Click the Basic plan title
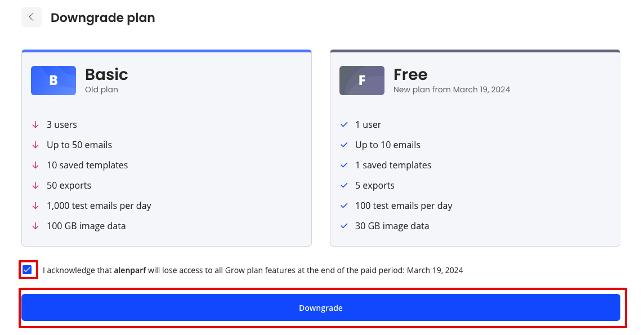Screen dimensions: 644x335 pyautogui.click(x=106, y=74)
